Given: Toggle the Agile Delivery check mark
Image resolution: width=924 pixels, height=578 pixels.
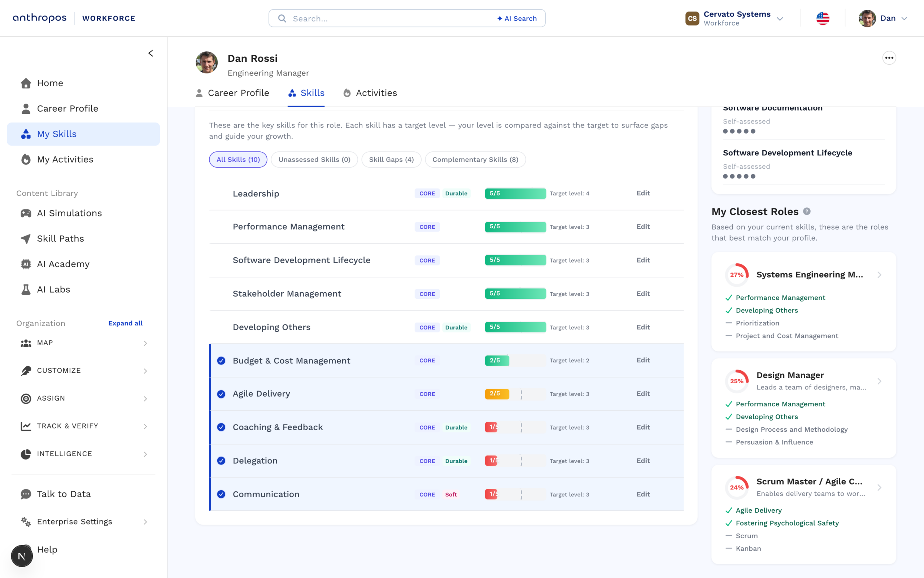Looking at the screenshot, I should 221,394.
